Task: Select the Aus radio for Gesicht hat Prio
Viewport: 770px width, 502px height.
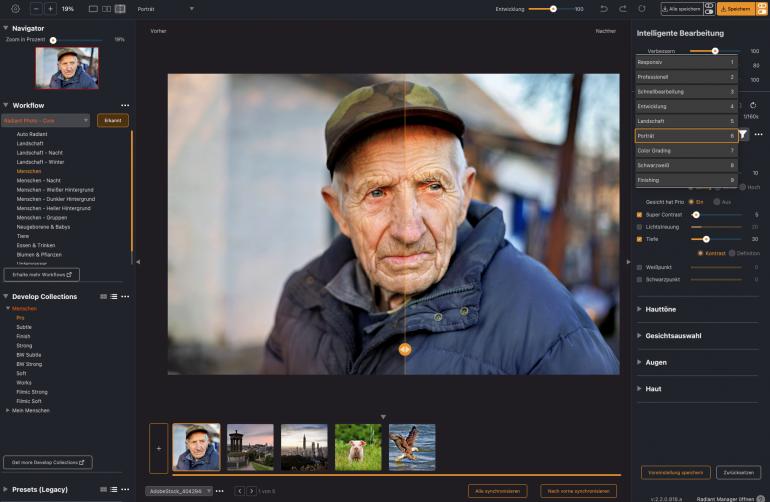Action: 716,202
